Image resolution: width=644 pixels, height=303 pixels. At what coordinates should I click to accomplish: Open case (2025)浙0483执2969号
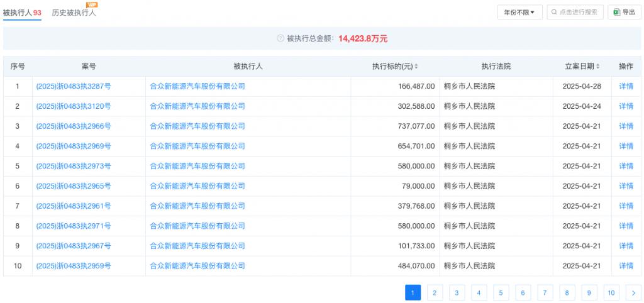pyautogui.click(x=74, y=146)
